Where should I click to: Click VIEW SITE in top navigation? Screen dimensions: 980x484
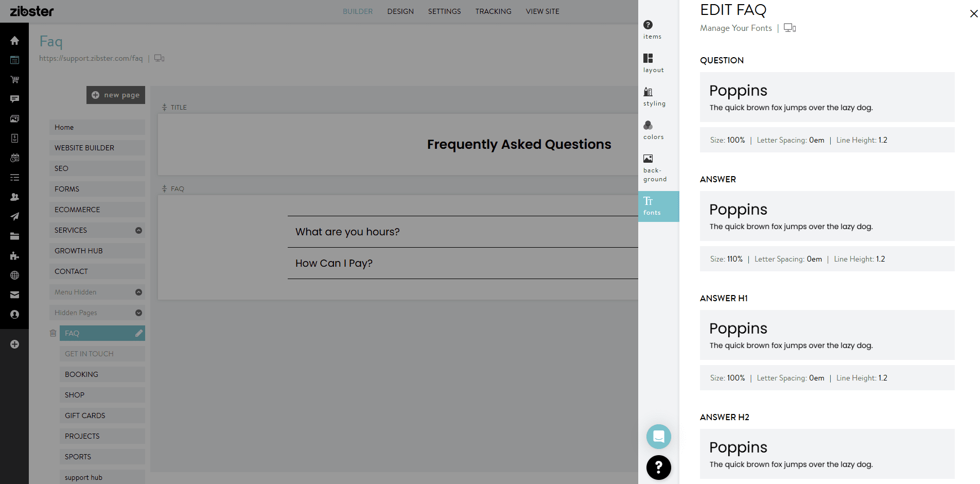pyautogui.click(x=542, y=11)
